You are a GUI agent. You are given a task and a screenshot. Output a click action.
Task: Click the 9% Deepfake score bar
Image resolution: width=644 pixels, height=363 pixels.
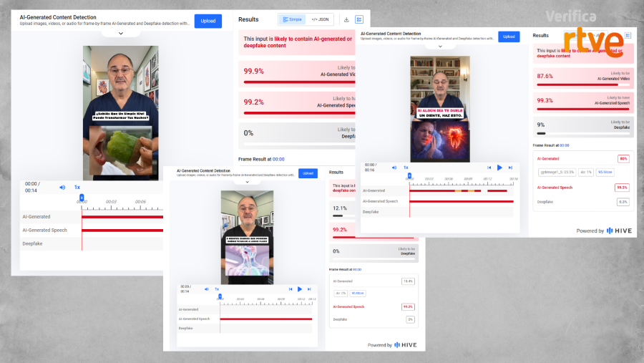pyautogui.click(x=582, y=133)
